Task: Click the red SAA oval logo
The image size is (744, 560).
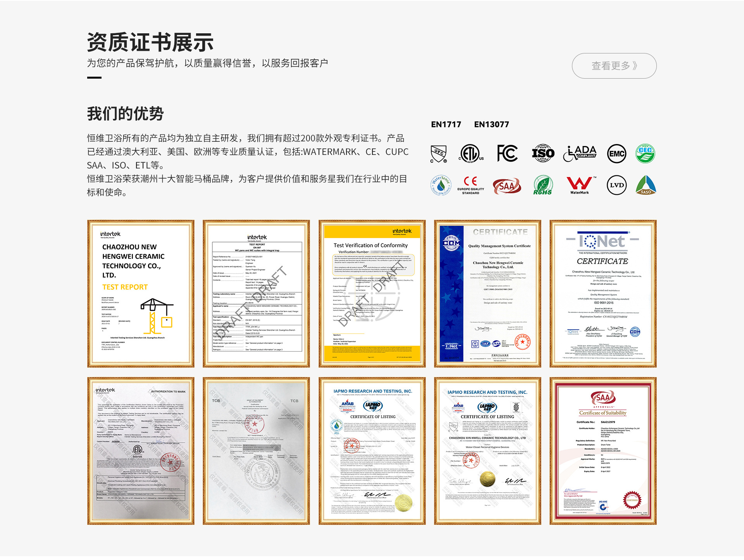Action: [x=507, y=186]
